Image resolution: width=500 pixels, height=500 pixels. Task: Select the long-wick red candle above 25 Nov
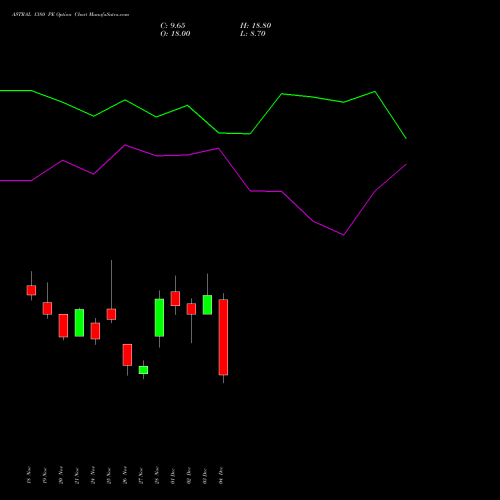point(111,314)
